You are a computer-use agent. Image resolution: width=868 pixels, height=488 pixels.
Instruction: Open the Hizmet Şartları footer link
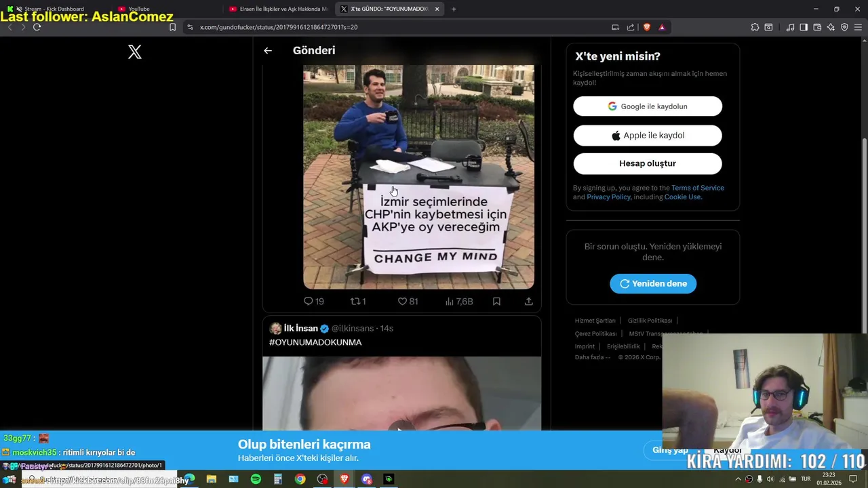click(x=595, y=321)
